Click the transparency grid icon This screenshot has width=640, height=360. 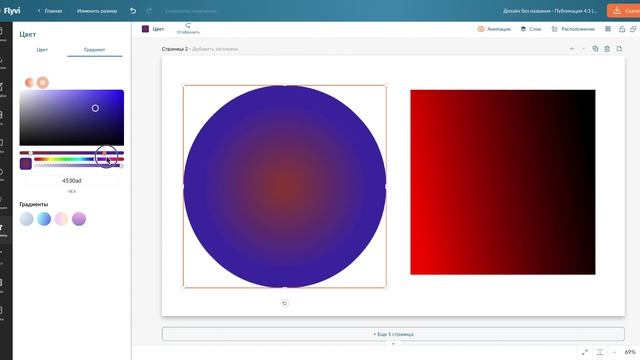click(608, 29)
